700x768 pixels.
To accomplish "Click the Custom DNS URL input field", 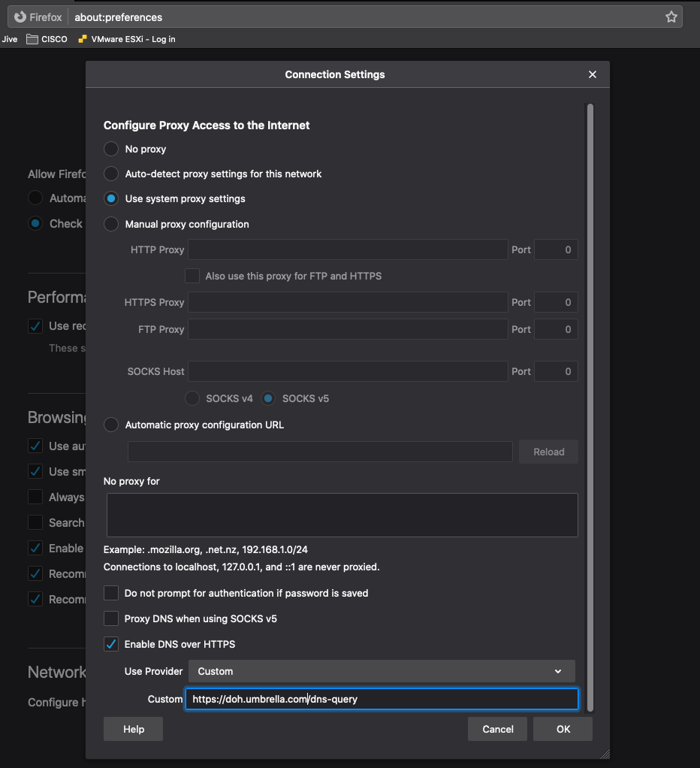I will [382, 699].
